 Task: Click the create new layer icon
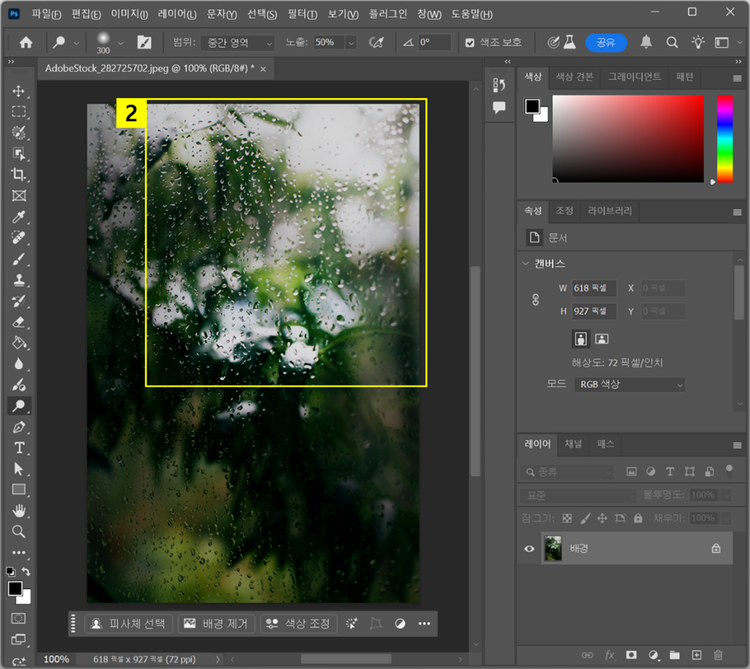[697, 655]
